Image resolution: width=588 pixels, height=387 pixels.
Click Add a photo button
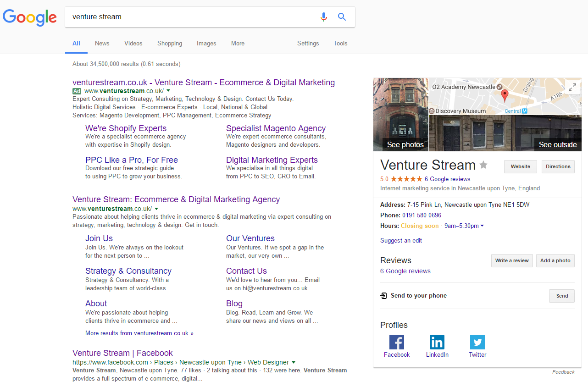(555, 260)
